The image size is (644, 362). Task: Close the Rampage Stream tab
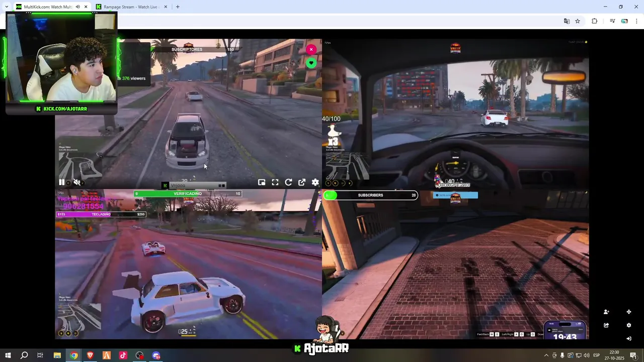pos(166,7)
